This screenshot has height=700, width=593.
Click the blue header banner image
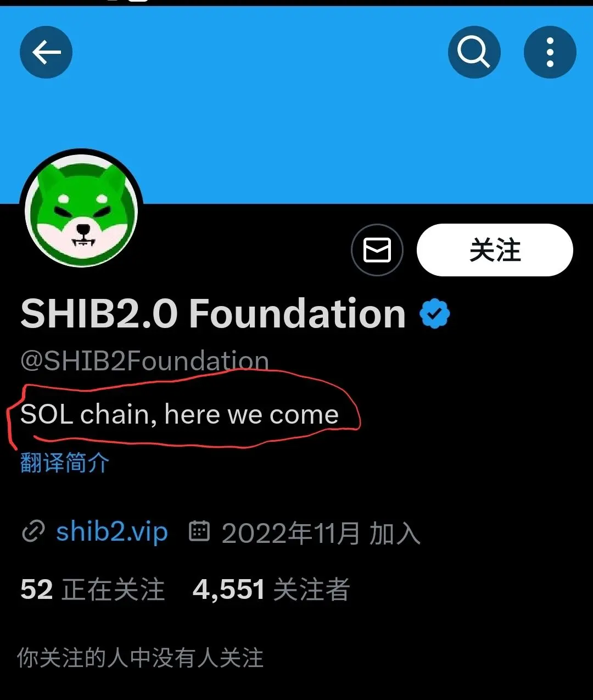tap(296, 104)
